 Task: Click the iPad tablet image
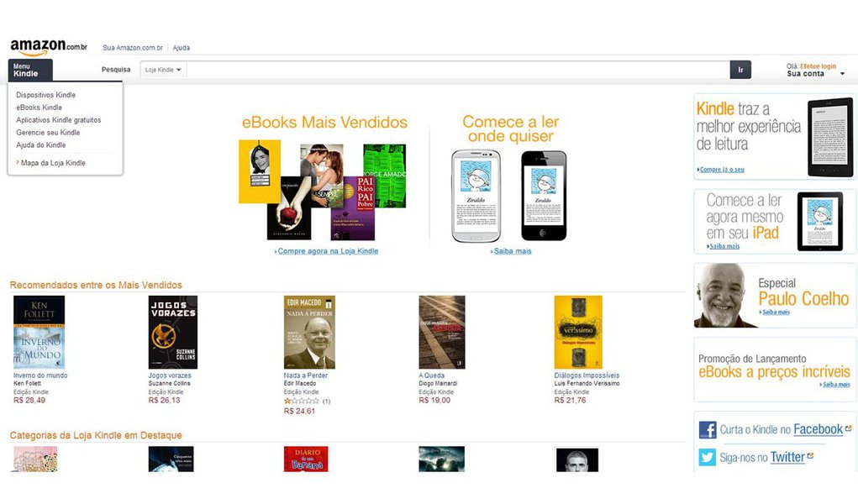coord(819,221)
